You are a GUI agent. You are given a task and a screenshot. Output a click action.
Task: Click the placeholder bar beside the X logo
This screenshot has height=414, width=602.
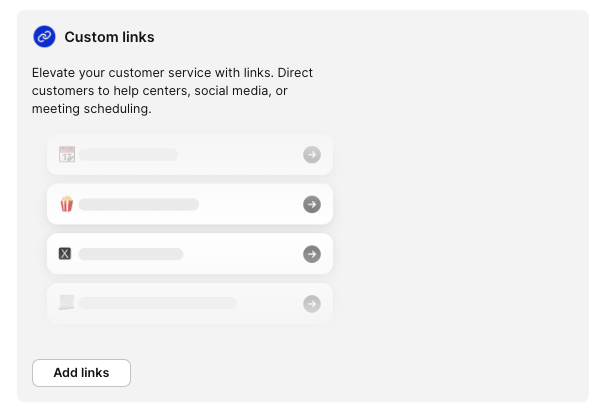click(131, 254)
